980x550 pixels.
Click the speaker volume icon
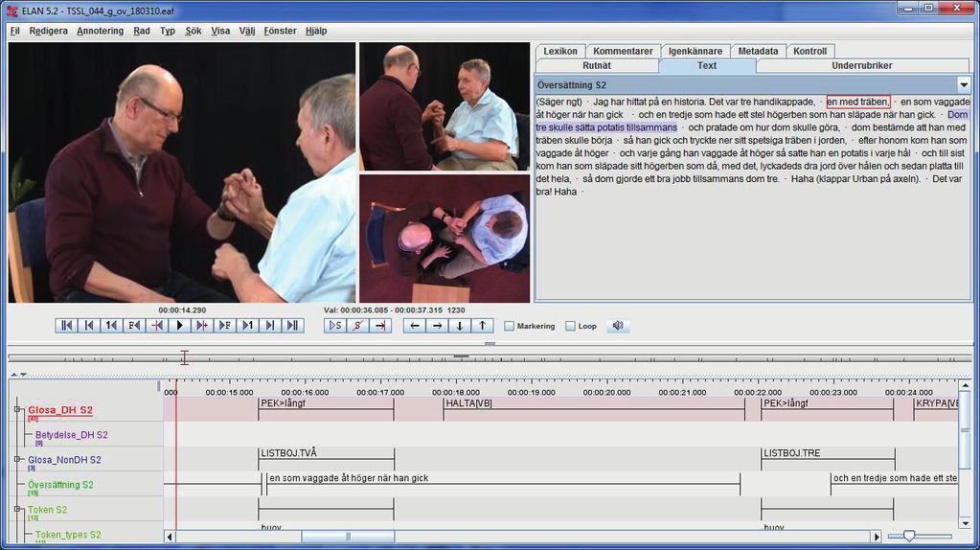click(x=618, y=326)
